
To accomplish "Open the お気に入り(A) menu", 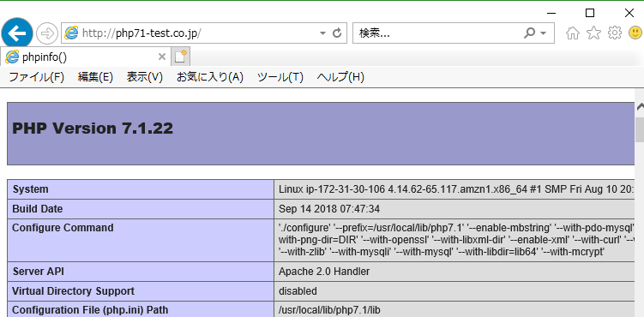I will pos(210,77).
